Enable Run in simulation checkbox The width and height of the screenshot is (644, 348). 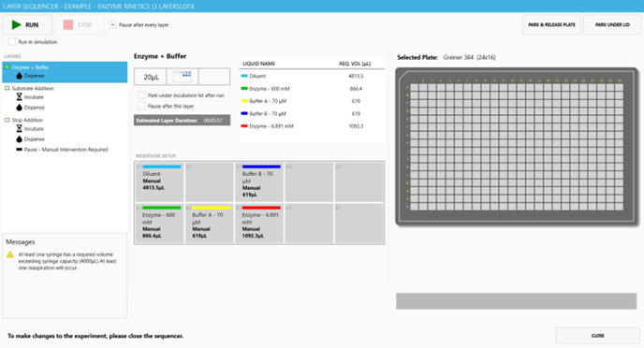(12, 42)
